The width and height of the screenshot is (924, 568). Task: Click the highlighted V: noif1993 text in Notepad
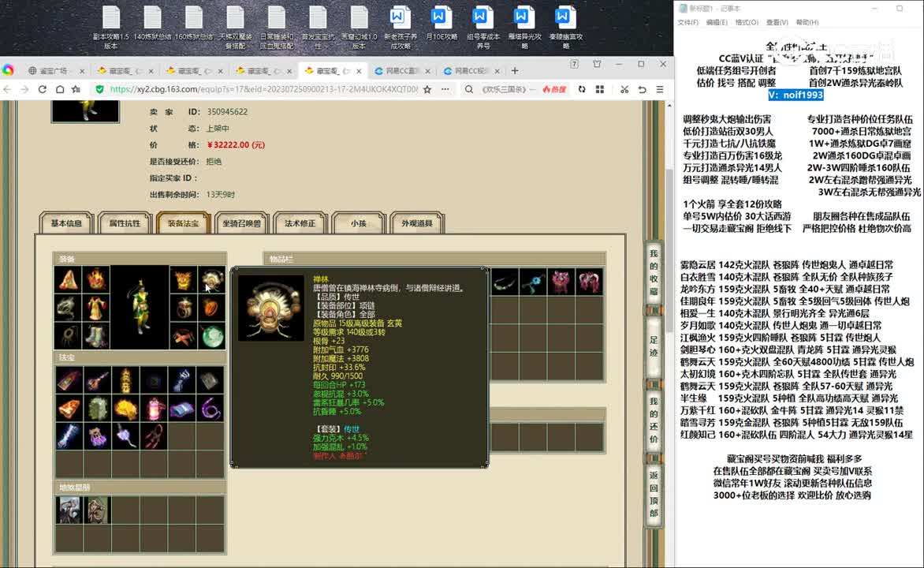pos(795,95)
